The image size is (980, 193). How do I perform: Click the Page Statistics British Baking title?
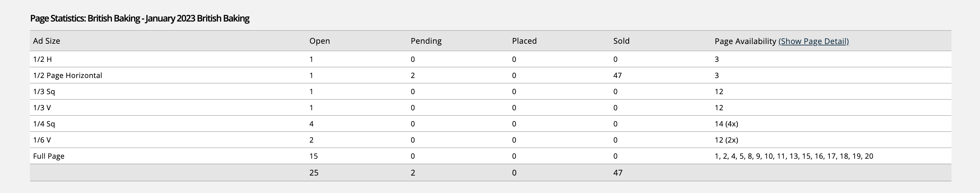pos(139,18)
